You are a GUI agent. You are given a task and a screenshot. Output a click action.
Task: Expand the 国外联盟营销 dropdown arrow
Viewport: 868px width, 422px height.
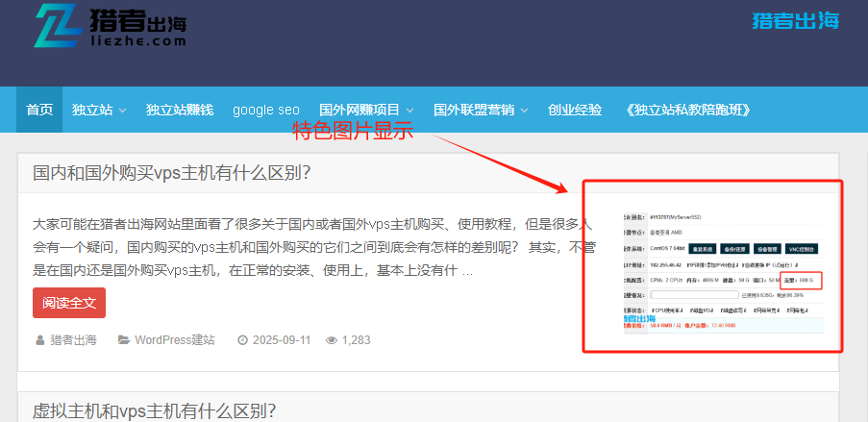click(520, 111)
